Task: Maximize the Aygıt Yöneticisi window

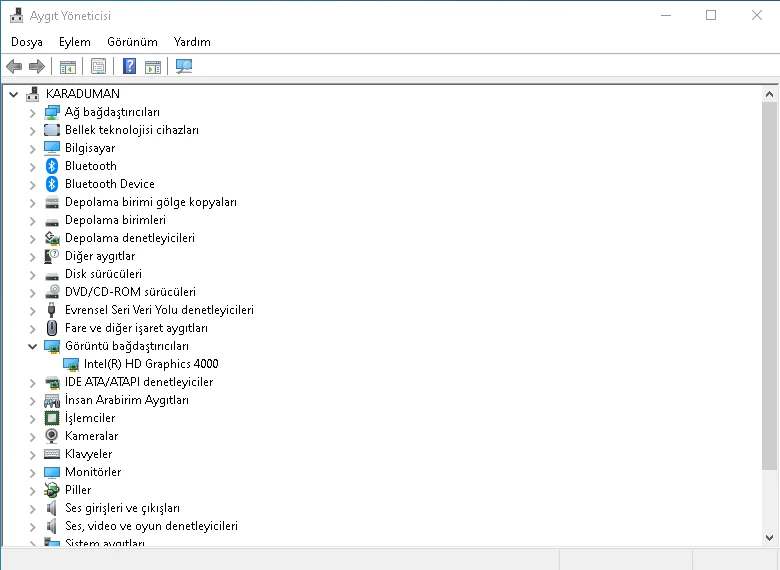Action: click(x=711, y=15)
